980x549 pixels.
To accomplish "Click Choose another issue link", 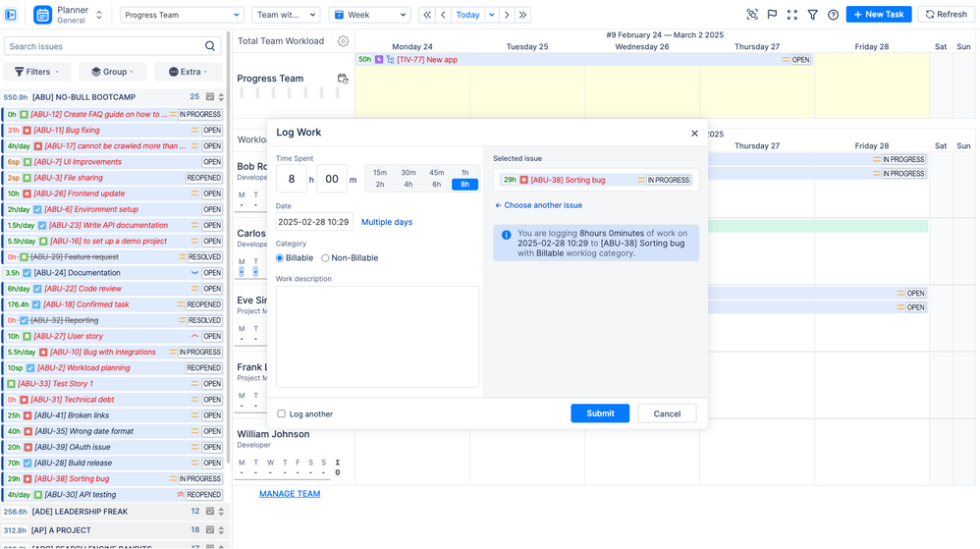I will coord(539,205).
